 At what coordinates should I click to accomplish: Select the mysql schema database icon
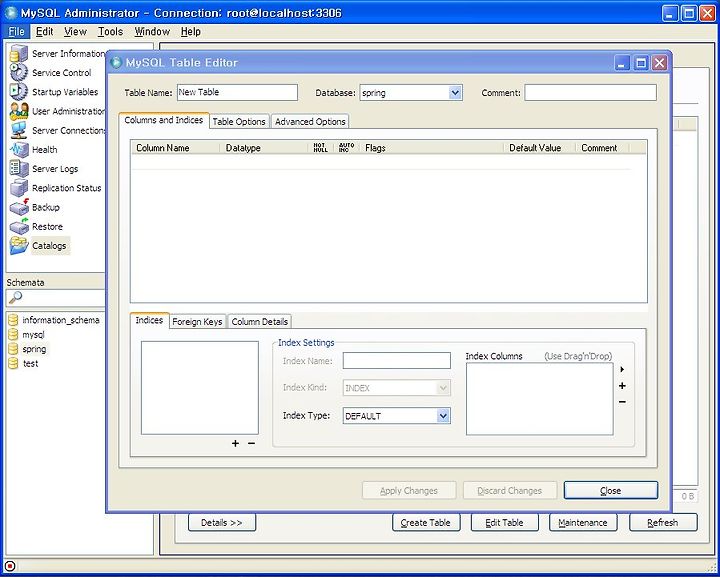13,335
